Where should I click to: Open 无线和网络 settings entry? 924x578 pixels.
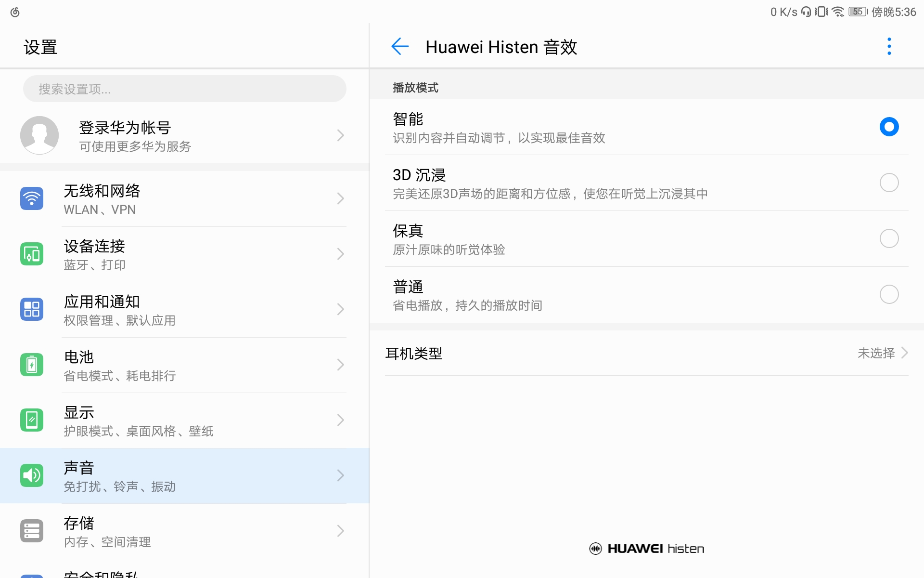(184, 198)
